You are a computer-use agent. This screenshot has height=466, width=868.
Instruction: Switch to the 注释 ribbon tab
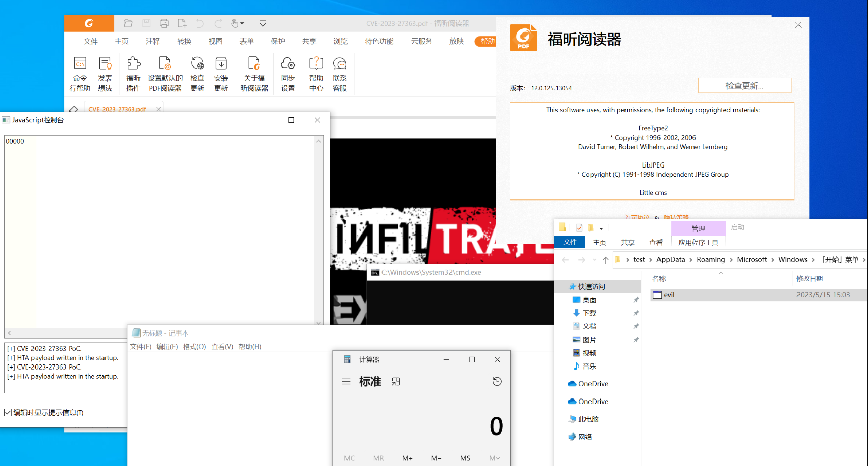tap(153, 41)
